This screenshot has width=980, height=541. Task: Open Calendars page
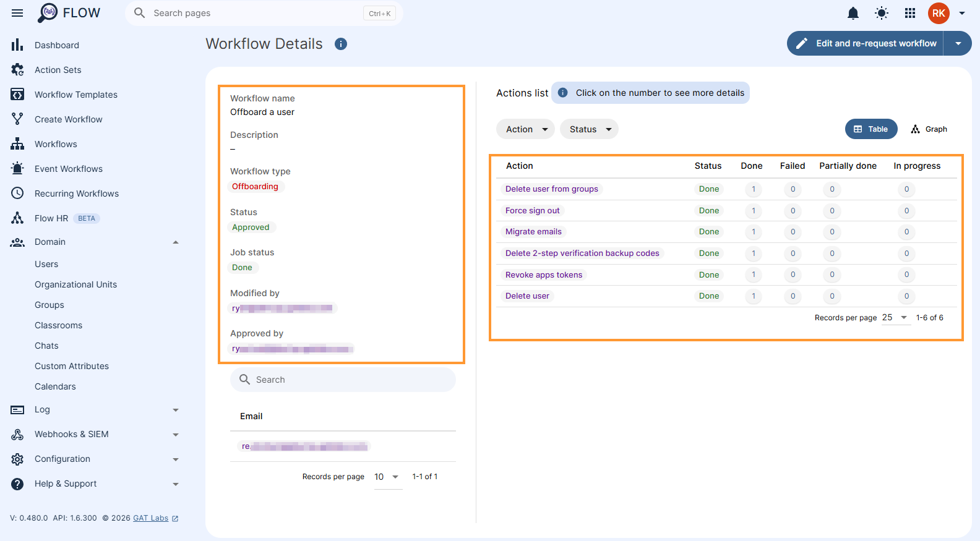[x=55, y=386]
